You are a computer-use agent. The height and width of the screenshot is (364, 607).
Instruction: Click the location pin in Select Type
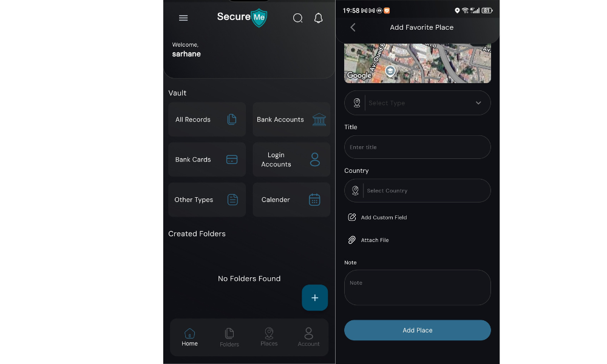(x=356, y=103)
